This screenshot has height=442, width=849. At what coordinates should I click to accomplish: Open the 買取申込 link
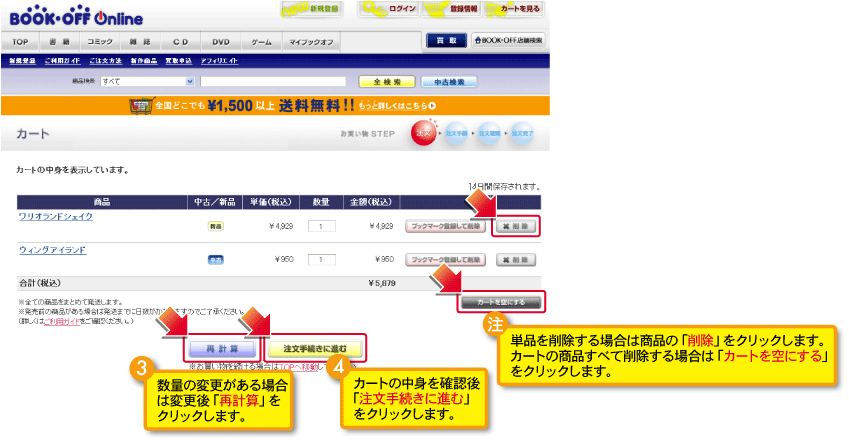coord(179,61)
